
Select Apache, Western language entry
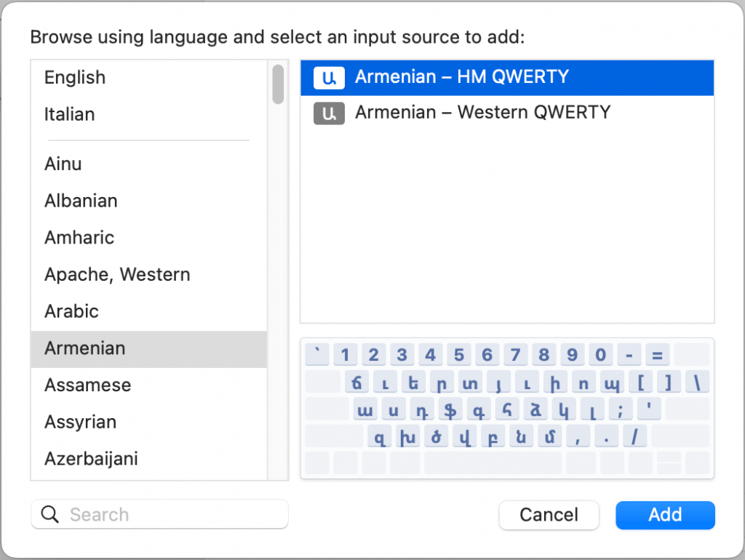coord(148,274)
